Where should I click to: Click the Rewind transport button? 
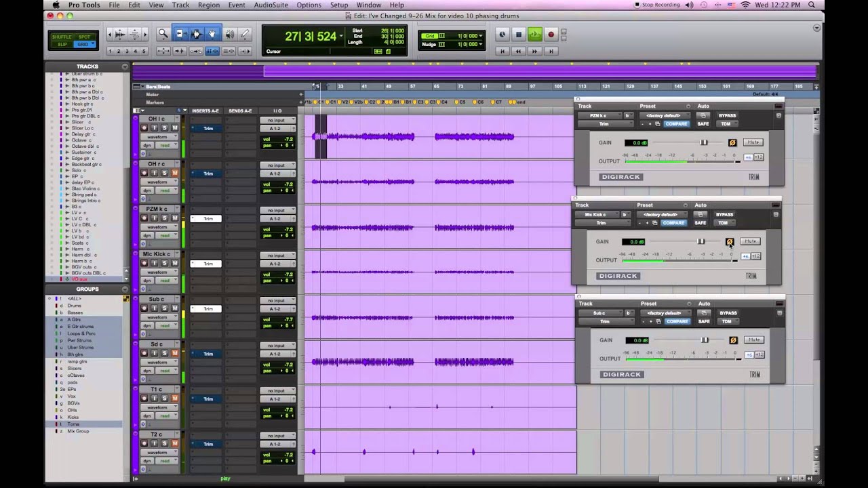[518, 51]
